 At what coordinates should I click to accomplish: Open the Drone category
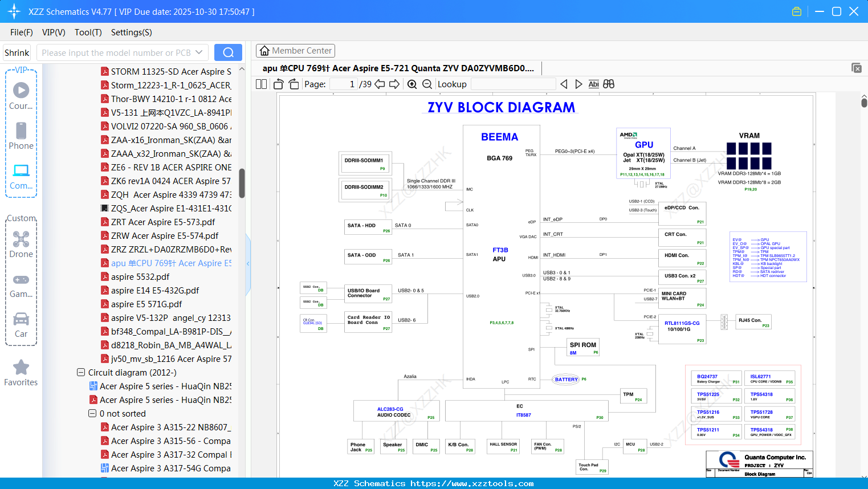point(21,244)
